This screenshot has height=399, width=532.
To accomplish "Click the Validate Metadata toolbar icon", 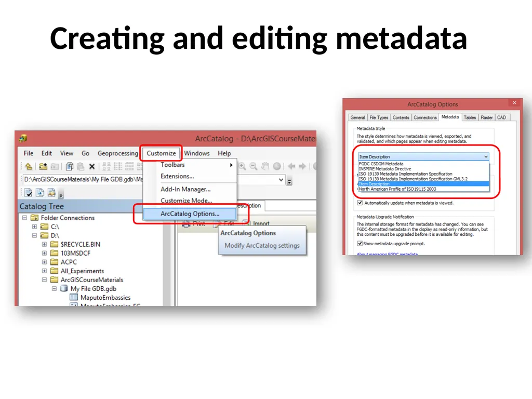I will [29, 193].
